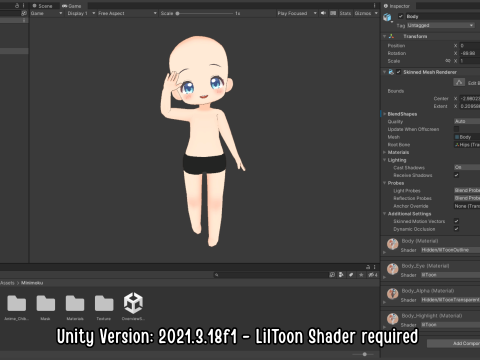The image size is (480, 360).
Task: Click the Mesh Body object field
Action: [x=467, y=137]
